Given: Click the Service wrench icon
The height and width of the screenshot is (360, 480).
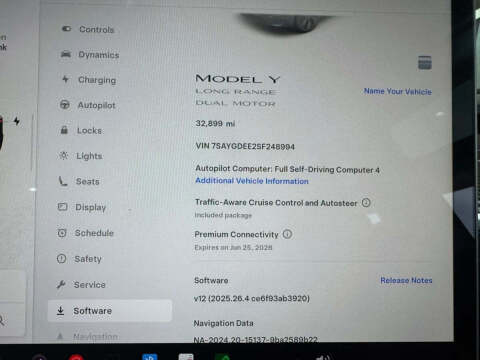Looking at the screenshot, I should click(61, 284).
